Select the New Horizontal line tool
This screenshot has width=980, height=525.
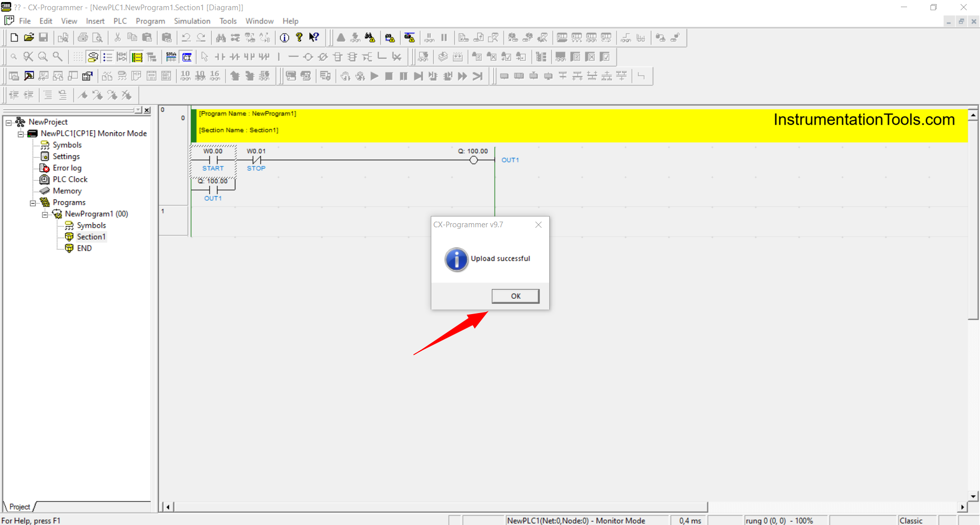(293, 57)
